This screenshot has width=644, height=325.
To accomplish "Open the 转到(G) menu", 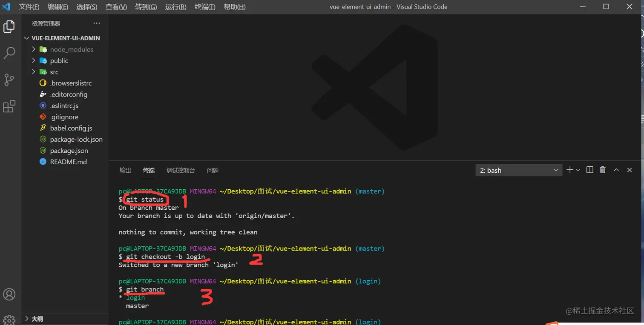I will pyautogui.click(x=146, y=7).
